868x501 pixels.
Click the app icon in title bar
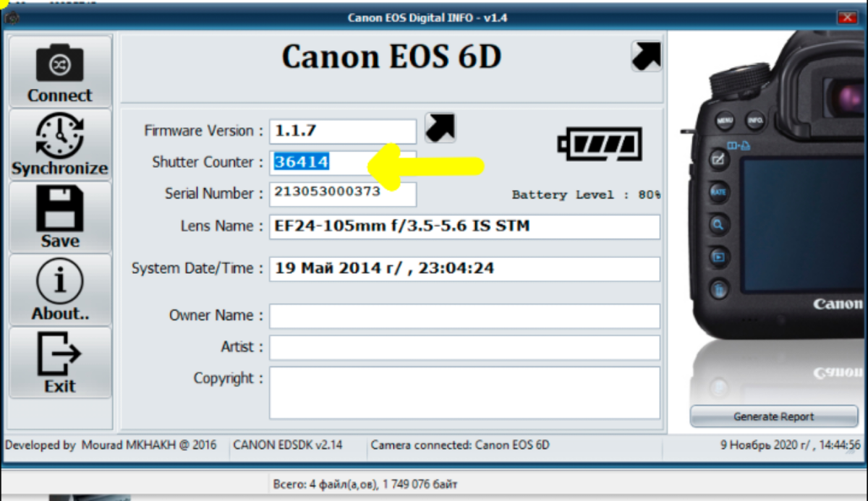pos(11,17)
